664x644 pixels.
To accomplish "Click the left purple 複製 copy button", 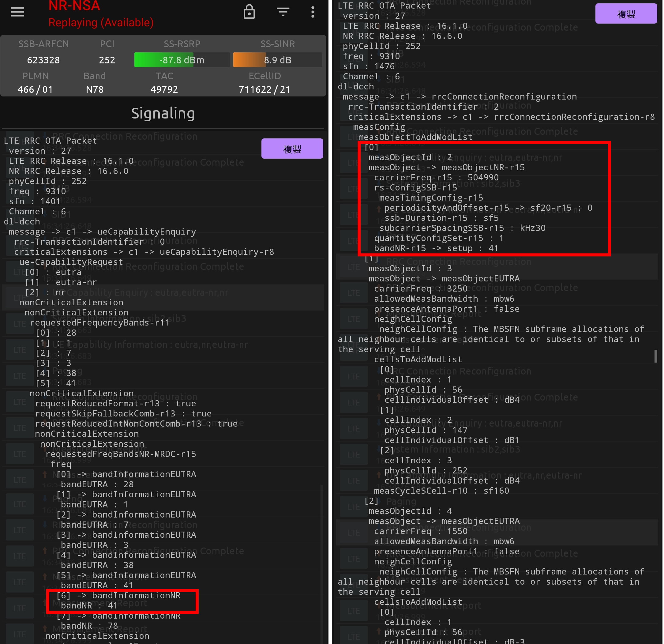I will [292, 149].
